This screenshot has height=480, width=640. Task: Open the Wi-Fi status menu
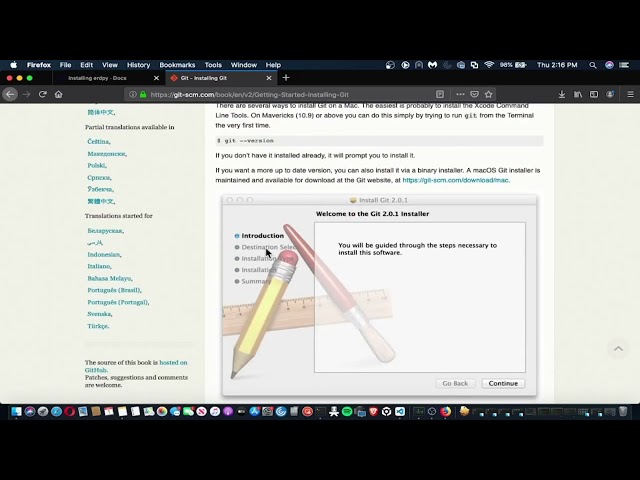(489, 65)
